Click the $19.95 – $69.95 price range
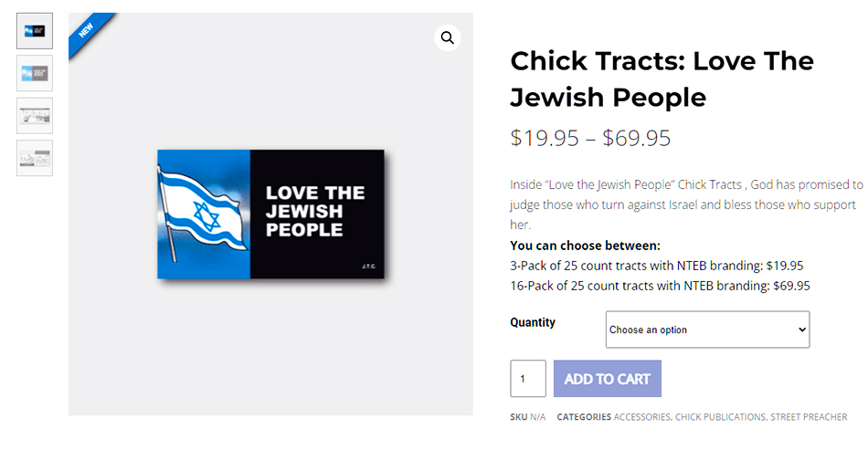Viewport: 868px width, 450px height. coord(590,138)
